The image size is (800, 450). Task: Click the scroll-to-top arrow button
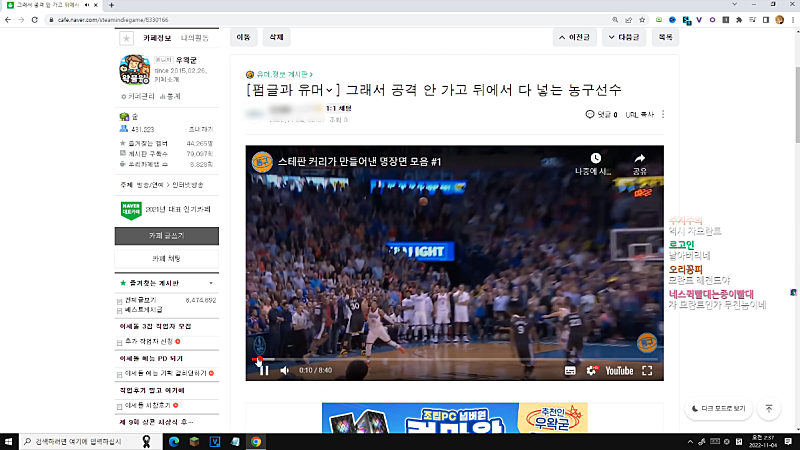tap(768, 408)
